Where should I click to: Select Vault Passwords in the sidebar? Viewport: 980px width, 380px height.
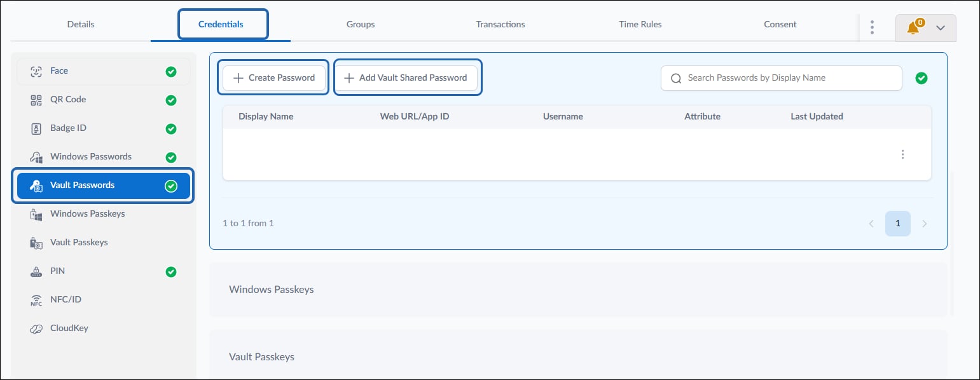(x=103, y=186)
